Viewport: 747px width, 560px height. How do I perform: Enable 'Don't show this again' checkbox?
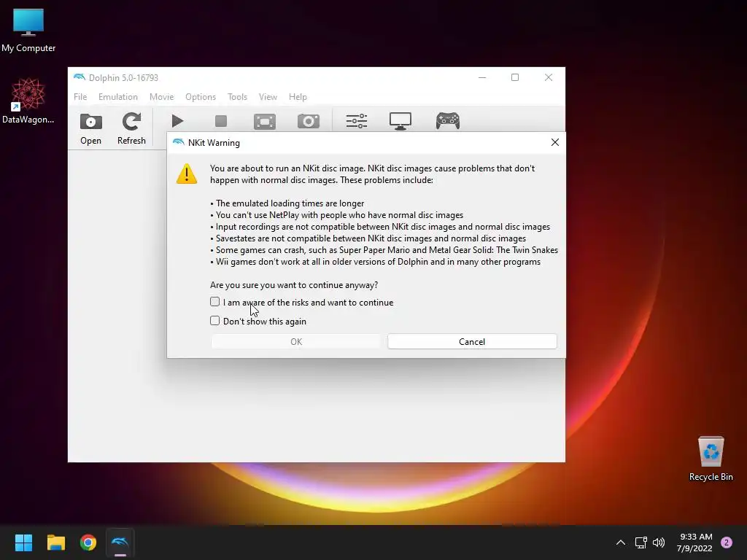point(215,321)
